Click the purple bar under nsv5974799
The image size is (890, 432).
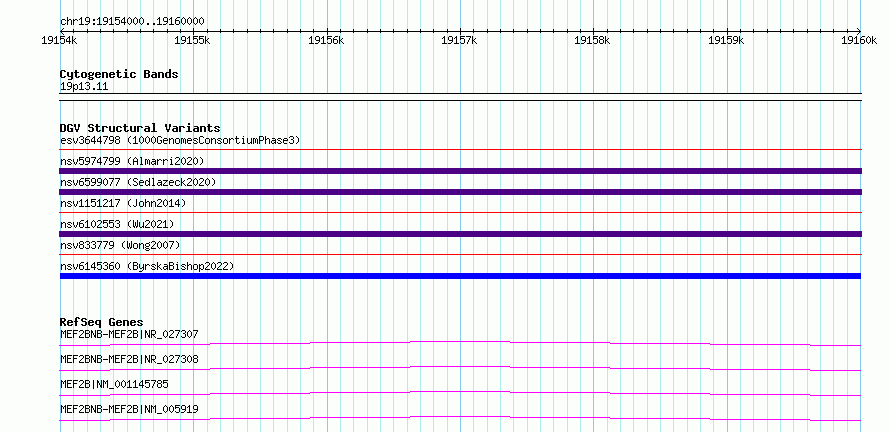pyautogui.click(x=460, y=171)
